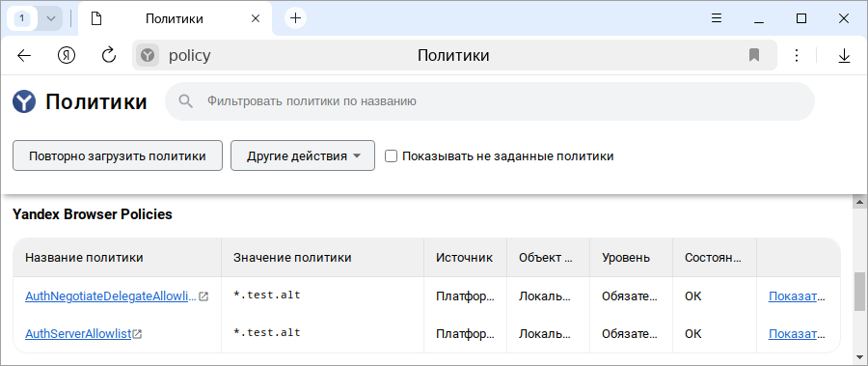Expand the tab list chevron
Viewport: 868px width, 366px height.
click(51, 18)
